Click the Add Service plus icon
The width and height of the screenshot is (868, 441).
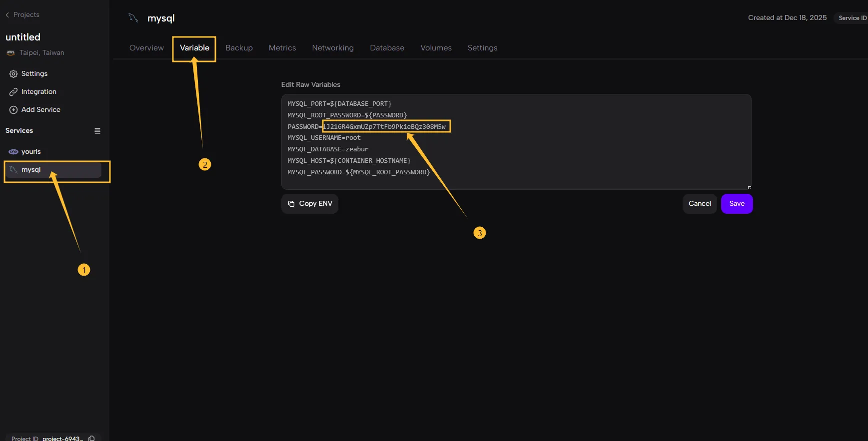[13, 110]
